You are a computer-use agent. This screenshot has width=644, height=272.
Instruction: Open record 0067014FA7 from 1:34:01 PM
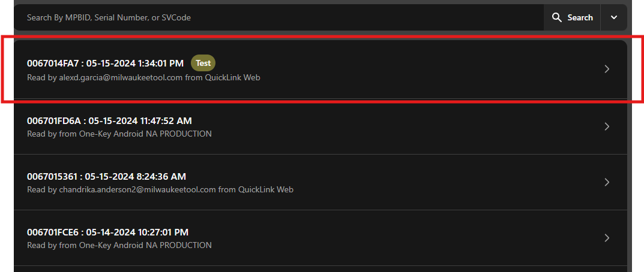pyautogui.click(x=320, y=69)
